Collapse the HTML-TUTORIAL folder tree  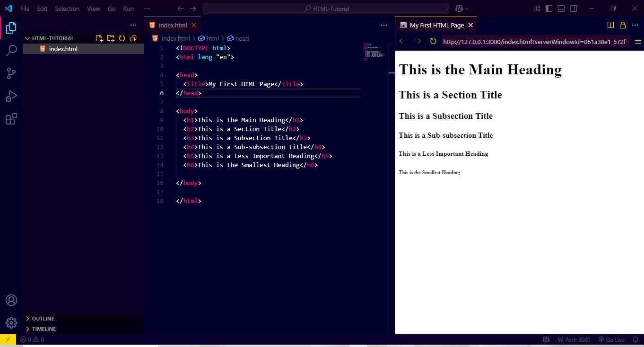[27, 38]
